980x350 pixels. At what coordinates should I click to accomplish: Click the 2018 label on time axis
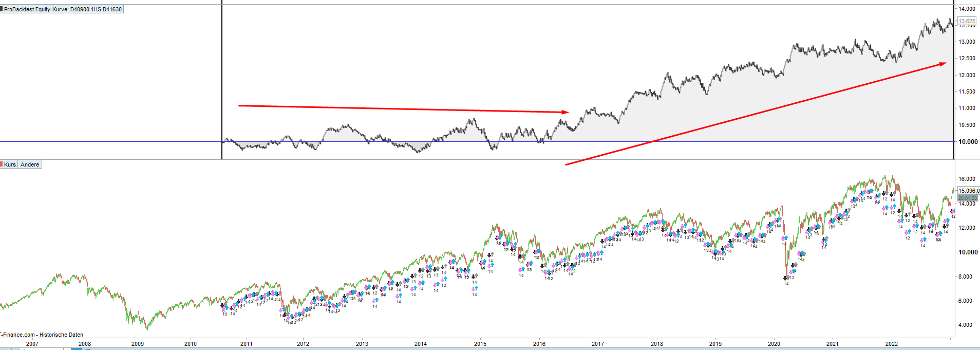tap(657, 344)
